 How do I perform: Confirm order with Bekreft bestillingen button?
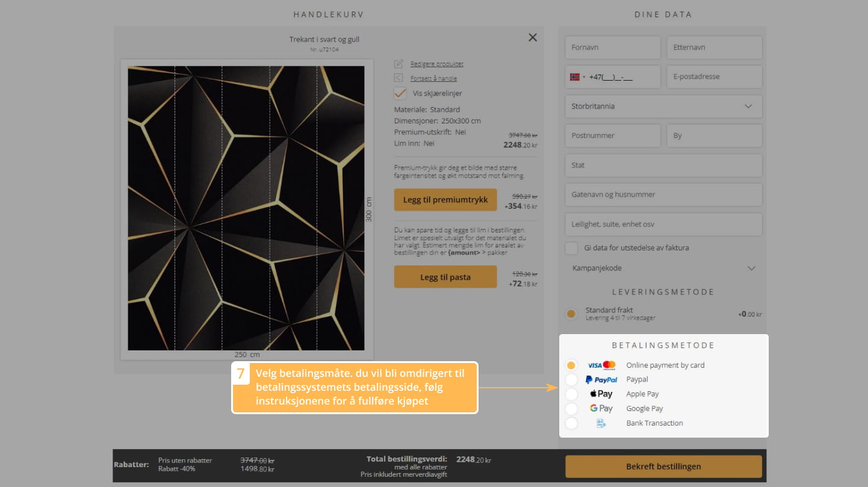663,467
